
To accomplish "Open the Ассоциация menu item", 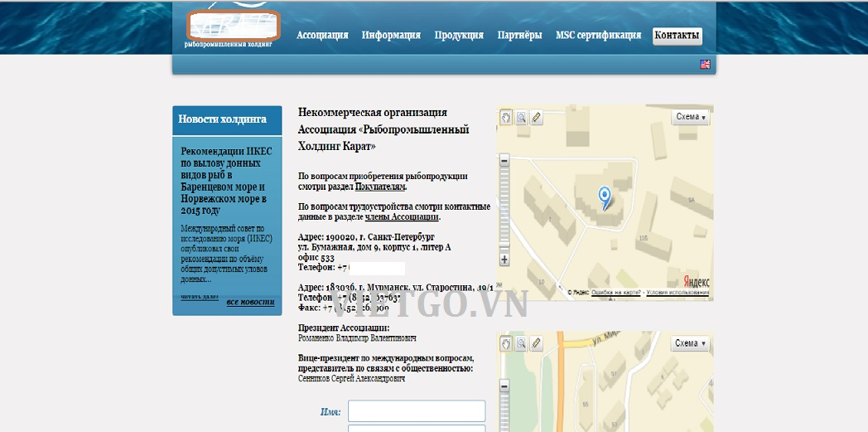I will click(x=322, y=36).
